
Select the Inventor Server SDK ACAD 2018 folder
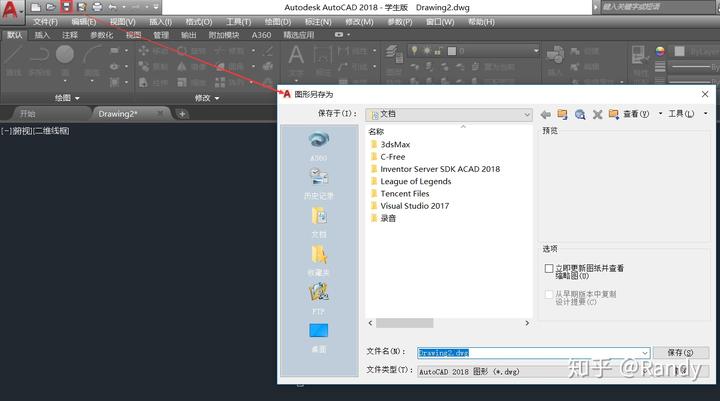[x=435, y=169]
